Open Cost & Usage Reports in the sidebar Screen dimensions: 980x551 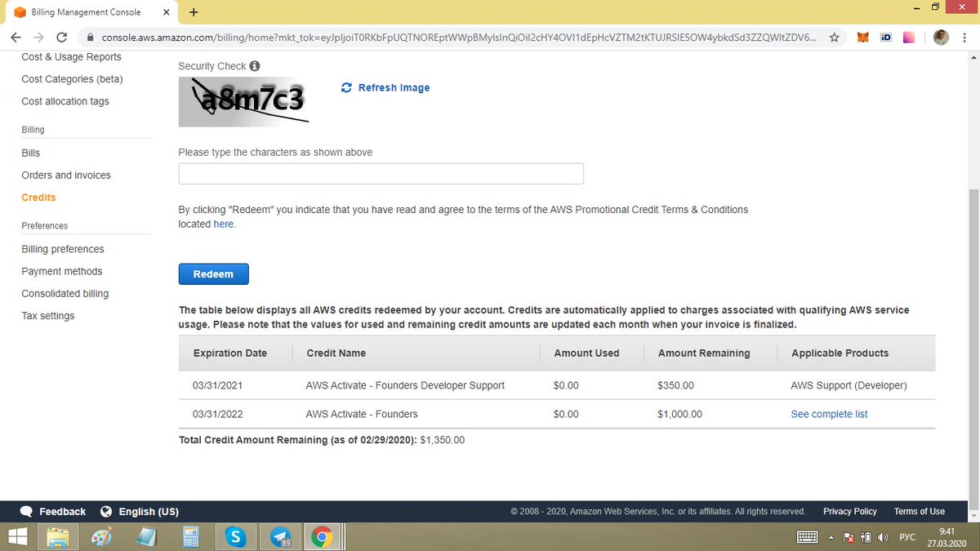click(x=71, y=57)
